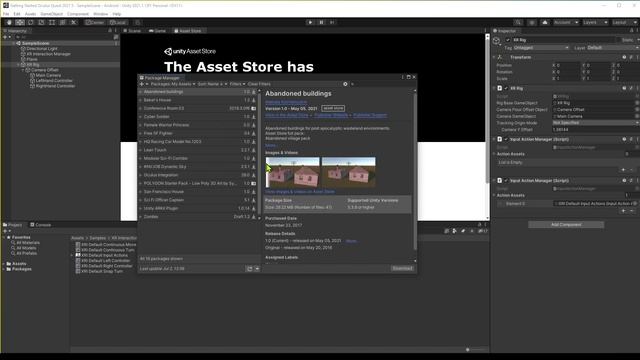Select the Hand tool in Unity toolbar
Viewport: 640px width, 360px height.
pos(9,22)
